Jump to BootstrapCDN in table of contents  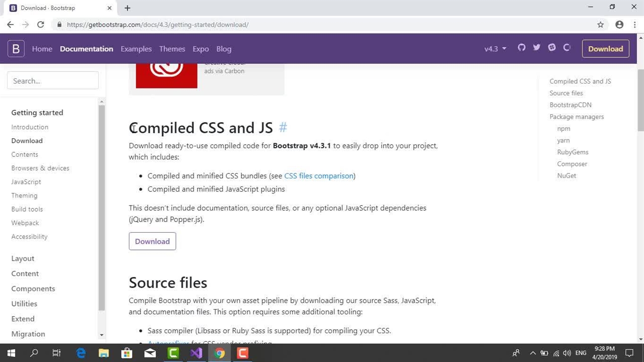(x=570, y=105)
